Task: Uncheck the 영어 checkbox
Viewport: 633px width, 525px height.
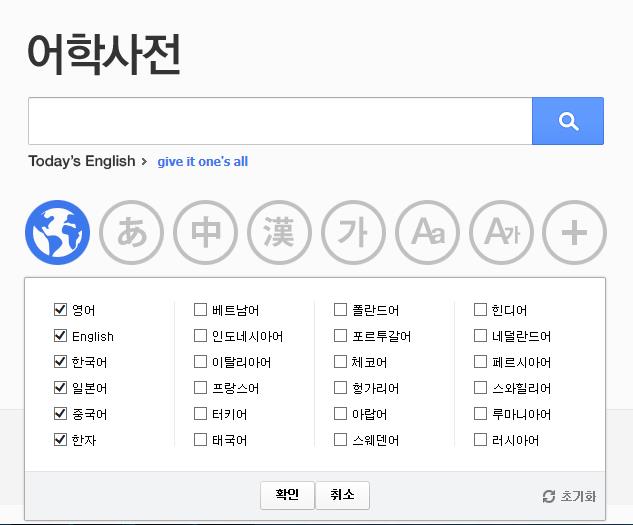Action: point(60,310)
